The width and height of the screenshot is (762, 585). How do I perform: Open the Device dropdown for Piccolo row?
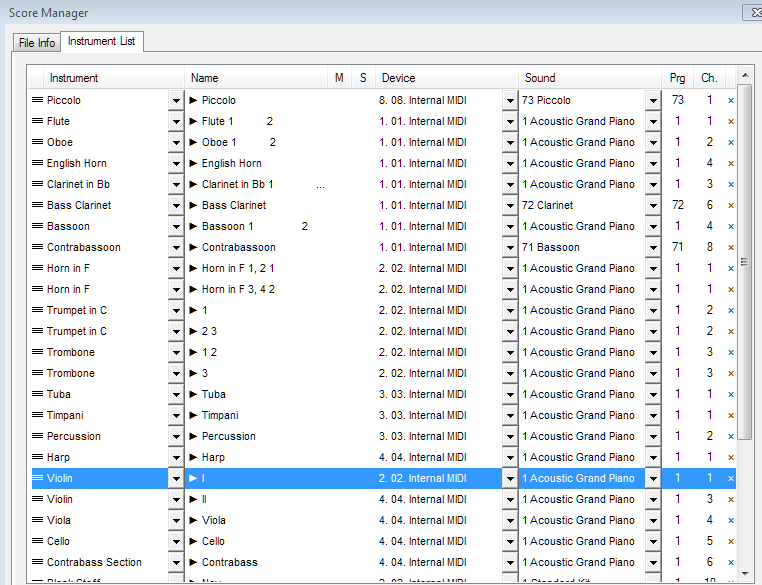pos(509,100)
